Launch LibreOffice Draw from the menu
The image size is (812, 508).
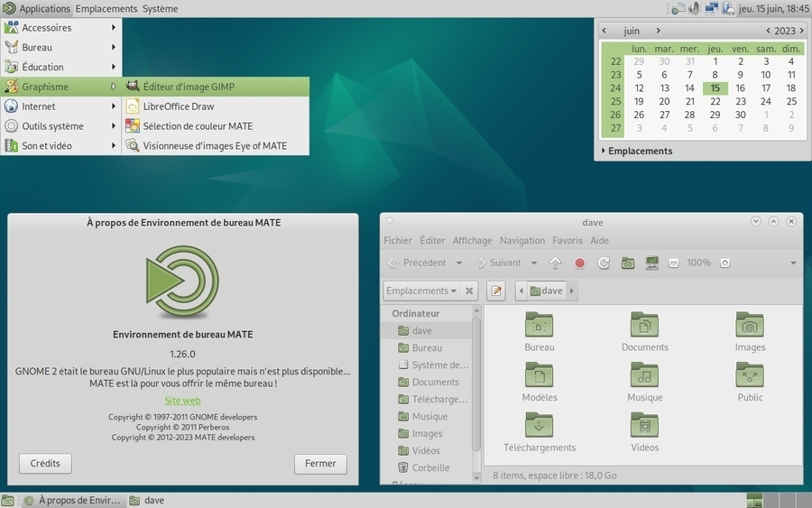point(216,106)
